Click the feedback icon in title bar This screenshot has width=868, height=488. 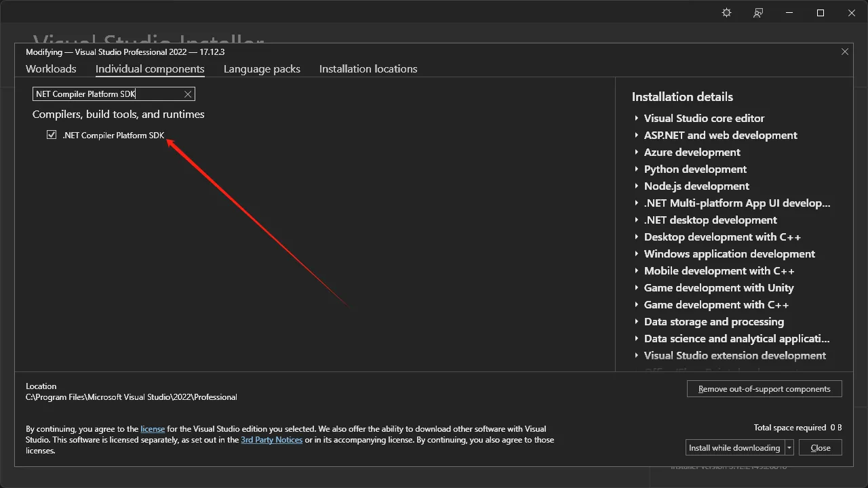(758, 13)
